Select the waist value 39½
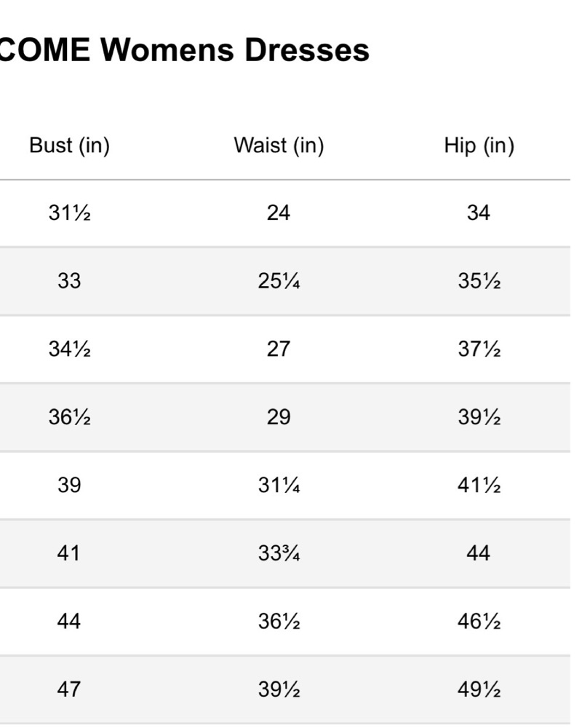Image resolution: width=582 pixels, height=728 pixels. [x=279, y=689]
